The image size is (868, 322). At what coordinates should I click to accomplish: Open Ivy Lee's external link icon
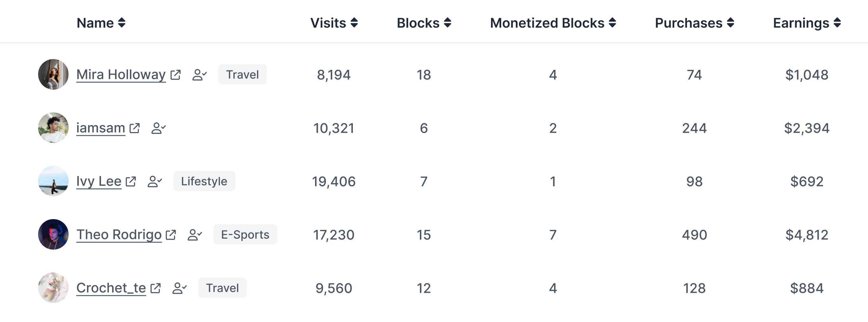131,182
